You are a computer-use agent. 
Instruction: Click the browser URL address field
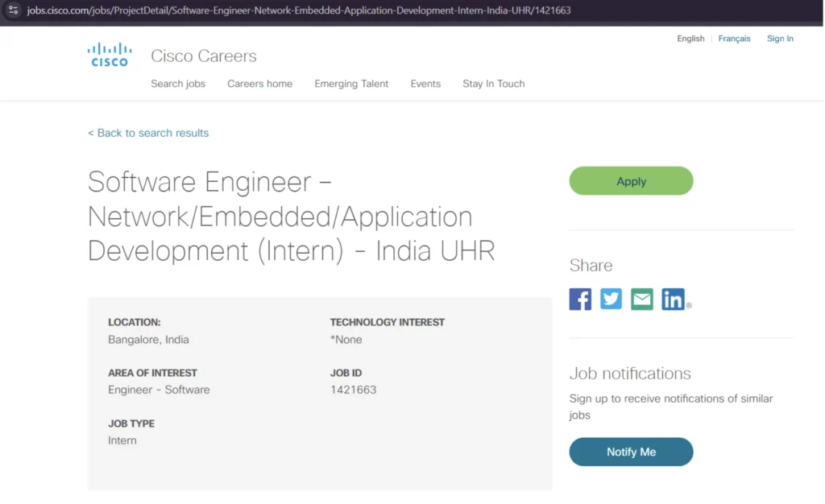point(299,10)
